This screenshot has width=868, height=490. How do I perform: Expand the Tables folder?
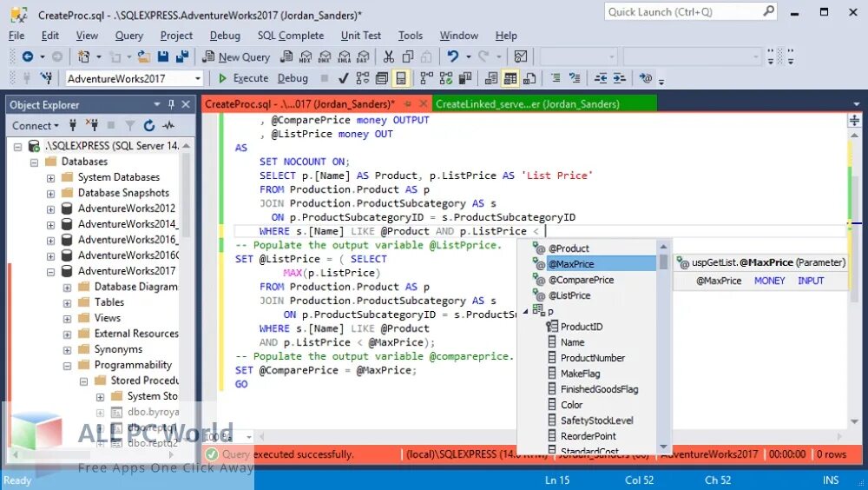(67, 303)
